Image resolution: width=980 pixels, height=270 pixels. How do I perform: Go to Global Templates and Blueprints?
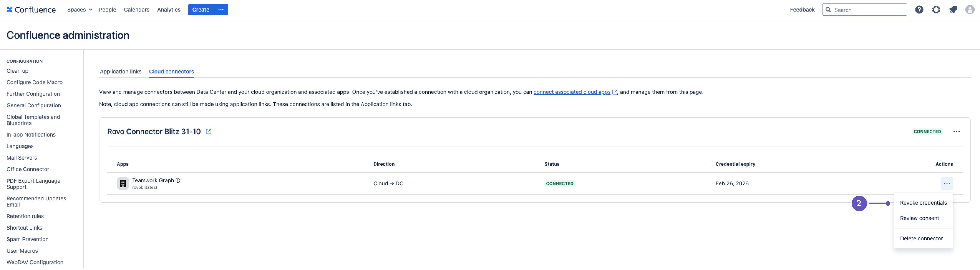point(33,120)
